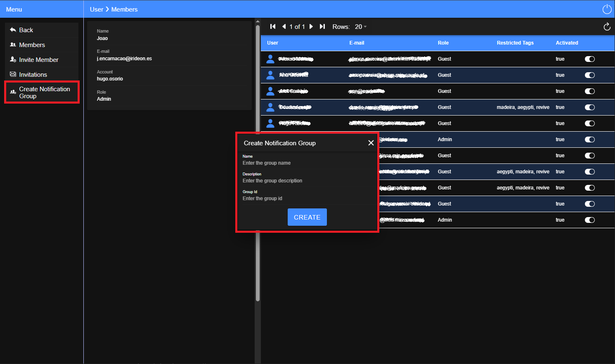615x364 pixels.
Task: Click the account value hugo.osorio
Action: coord(110,79)
